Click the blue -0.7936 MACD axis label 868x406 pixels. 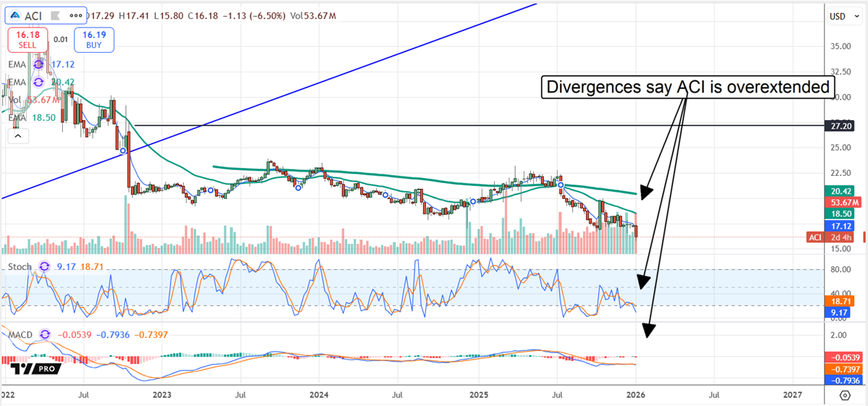[x=843, y=379]
